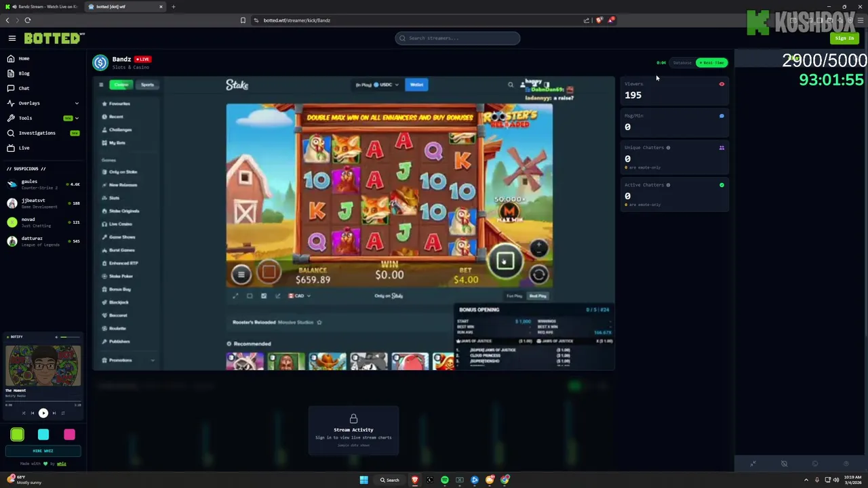The width and height of the screenshot is (868, 488).
Task: Select suspicious streamer jjbeatsvt
Action: tap(43, 203)
